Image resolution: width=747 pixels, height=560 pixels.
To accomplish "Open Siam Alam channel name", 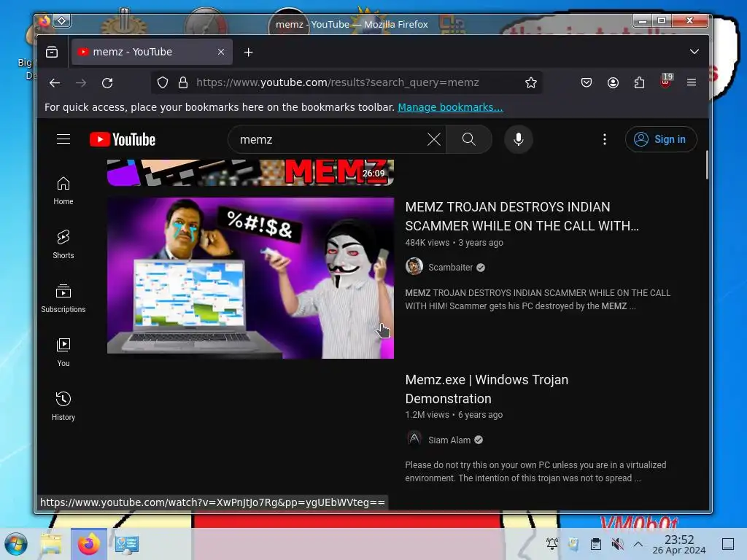I will tap(449, 440).
